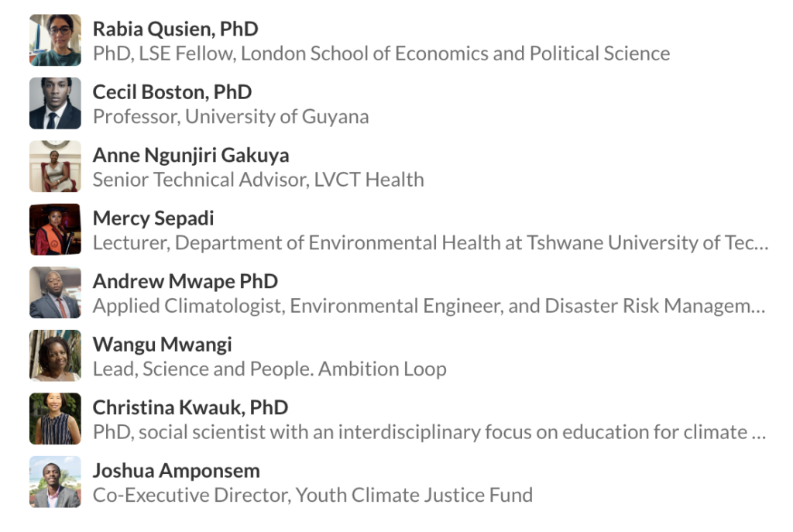The image size is (793, 532).
Task: Click the 'Lead, Science and People. Ambition Loop' description
Action: 269,369
